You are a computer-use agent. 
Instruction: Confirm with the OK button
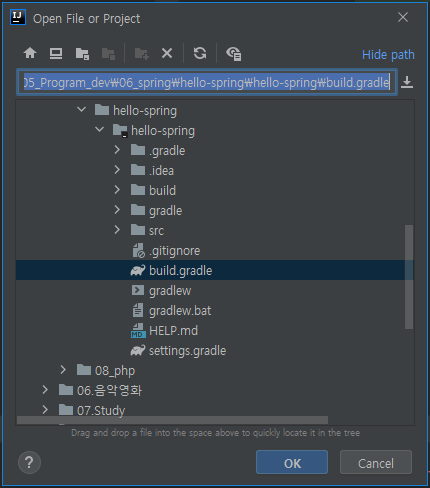coord(292,462)
